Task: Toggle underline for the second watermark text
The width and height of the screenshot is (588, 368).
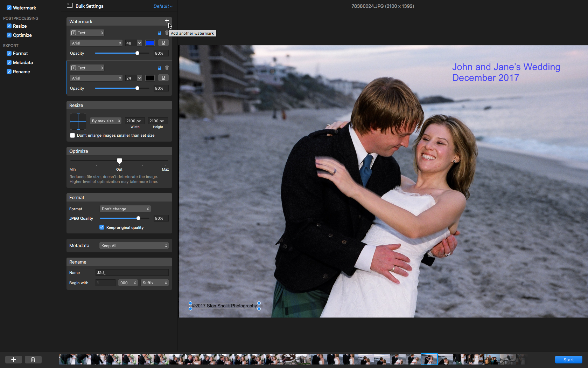Action: pos(163,78)
